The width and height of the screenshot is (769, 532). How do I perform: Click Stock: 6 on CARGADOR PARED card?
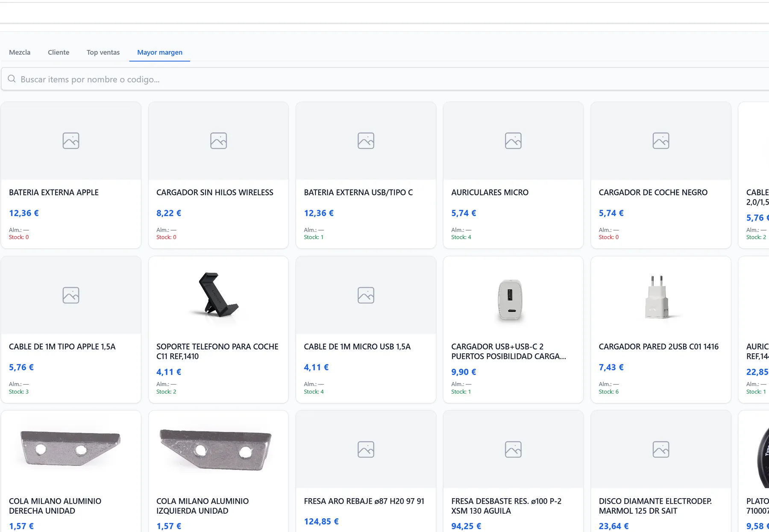[609, 391]
